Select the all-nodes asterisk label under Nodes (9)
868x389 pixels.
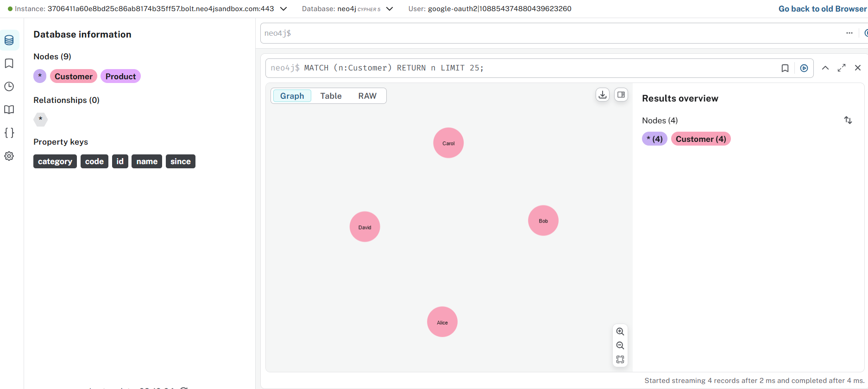coord(40,77)
